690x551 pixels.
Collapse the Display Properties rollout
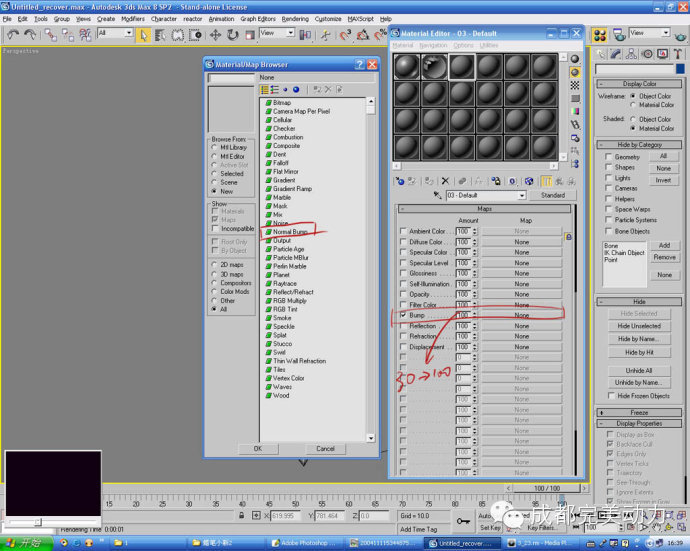coord(639,423)
